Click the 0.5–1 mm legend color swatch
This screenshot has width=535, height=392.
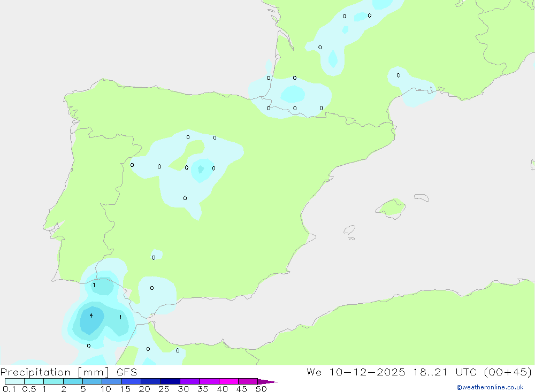34,381
